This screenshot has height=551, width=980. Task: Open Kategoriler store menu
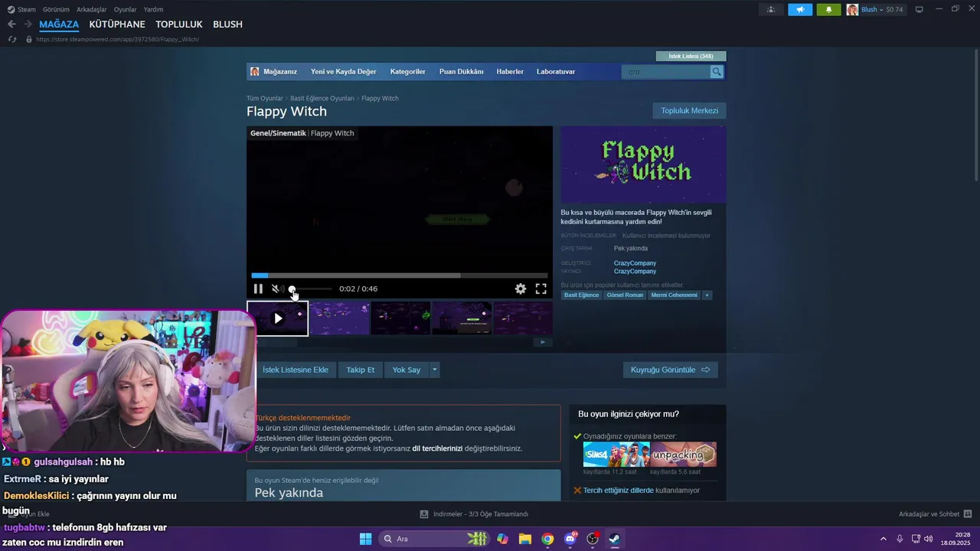pos(407,71)
